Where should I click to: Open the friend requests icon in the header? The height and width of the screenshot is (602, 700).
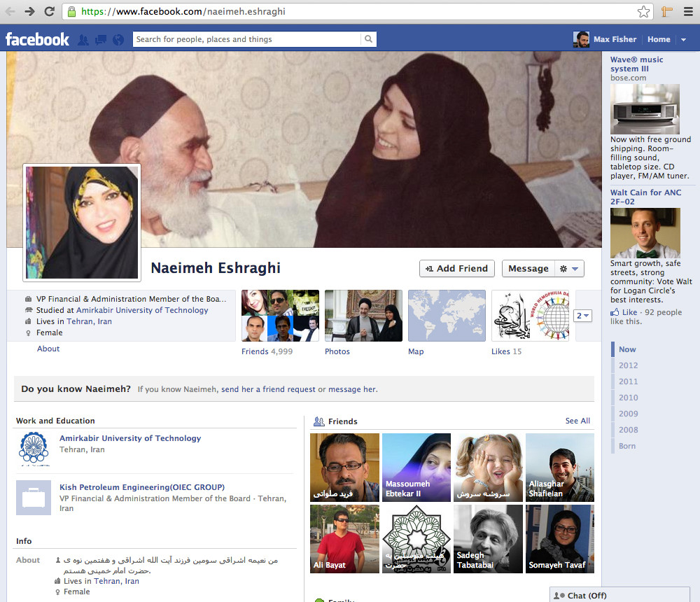[x=84, y=40]
